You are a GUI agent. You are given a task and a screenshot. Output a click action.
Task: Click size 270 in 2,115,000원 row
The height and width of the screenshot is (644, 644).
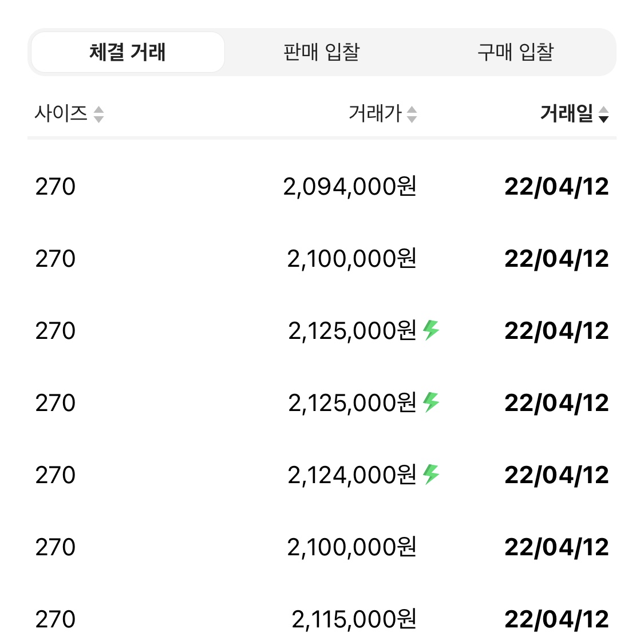[56, 619]
